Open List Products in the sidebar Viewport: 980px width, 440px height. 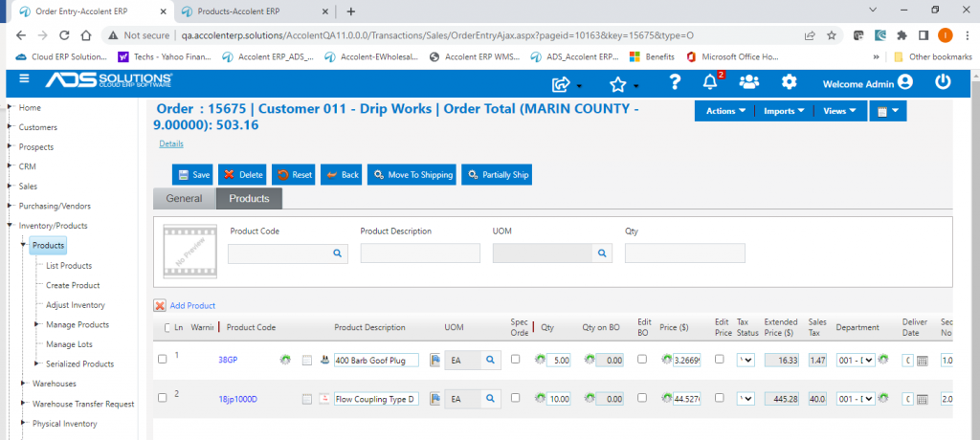tap(69, 266)
